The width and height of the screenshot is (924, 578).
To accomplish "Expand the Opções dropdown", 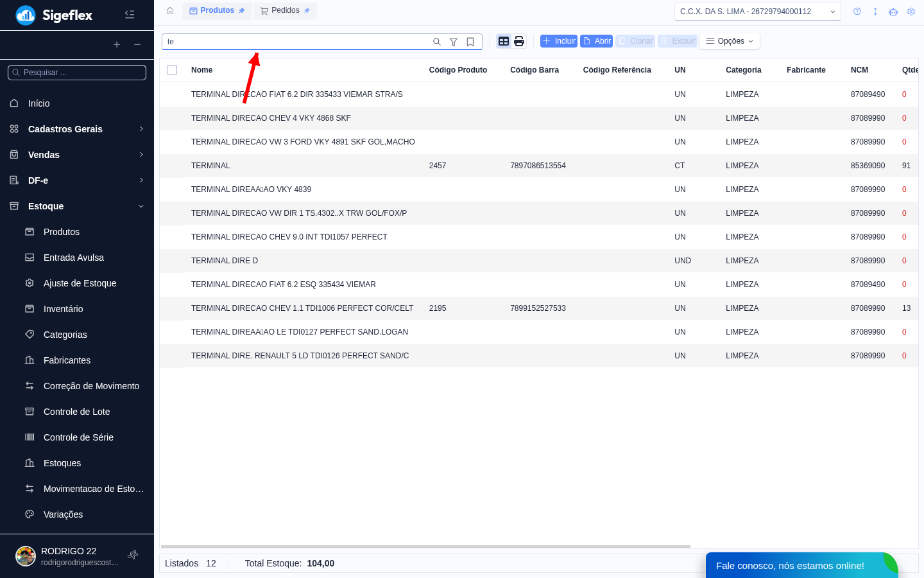I will tap(730, 41).
